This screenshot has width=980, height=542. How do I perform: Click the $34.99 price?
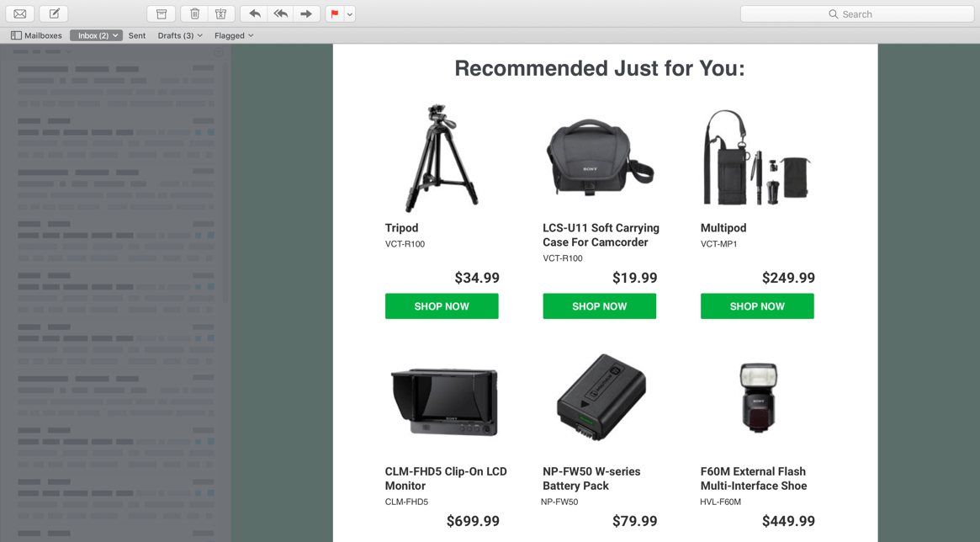(477, 279)
